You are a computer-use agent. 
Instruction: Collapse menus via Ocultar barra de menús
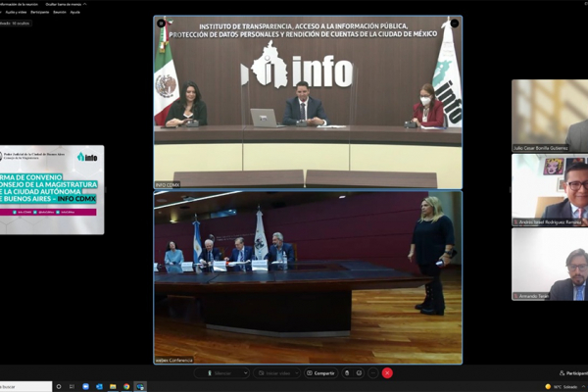[66, 4]
